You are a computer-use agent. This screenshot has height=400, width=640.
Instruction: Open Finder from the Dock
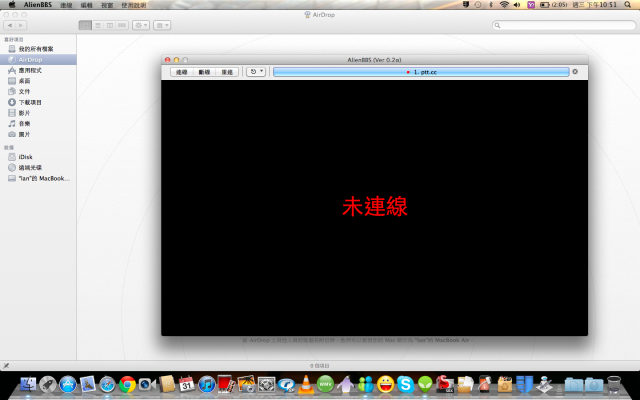(28, 384)
